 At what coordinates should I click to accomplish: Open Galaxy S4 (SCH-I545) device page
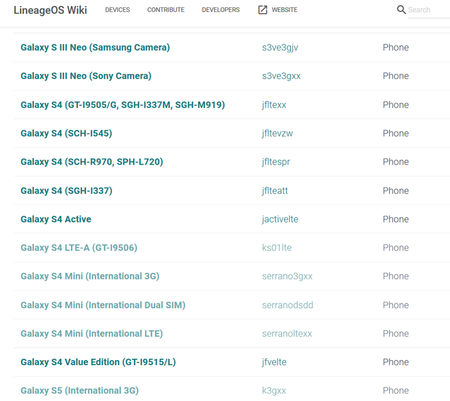[66, 133]
